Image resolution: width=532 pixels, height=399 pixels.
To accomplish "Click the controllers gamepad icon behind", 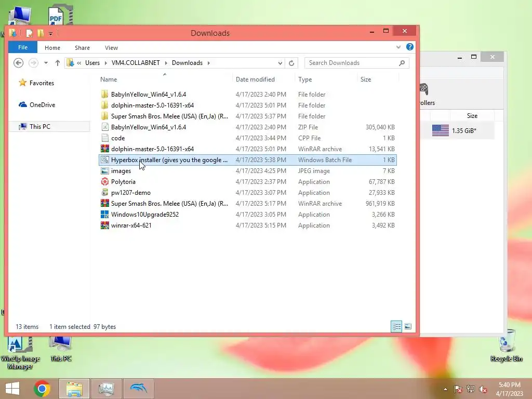I will (423, 89).
